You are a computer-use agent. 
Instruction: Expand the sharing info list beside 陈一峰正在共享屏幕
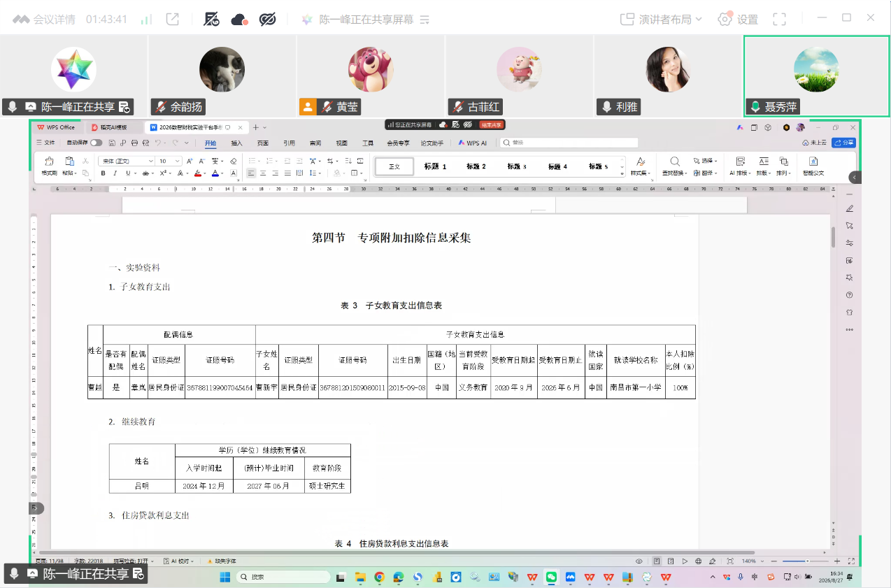[x=425, y=20]
